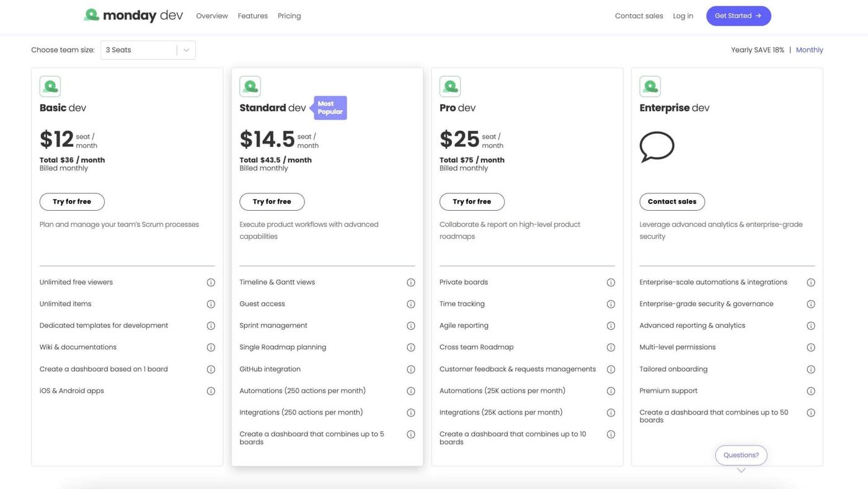Show info for Customer feedback & requests managements
868x489 pixels.
click(x=611, y=369)
